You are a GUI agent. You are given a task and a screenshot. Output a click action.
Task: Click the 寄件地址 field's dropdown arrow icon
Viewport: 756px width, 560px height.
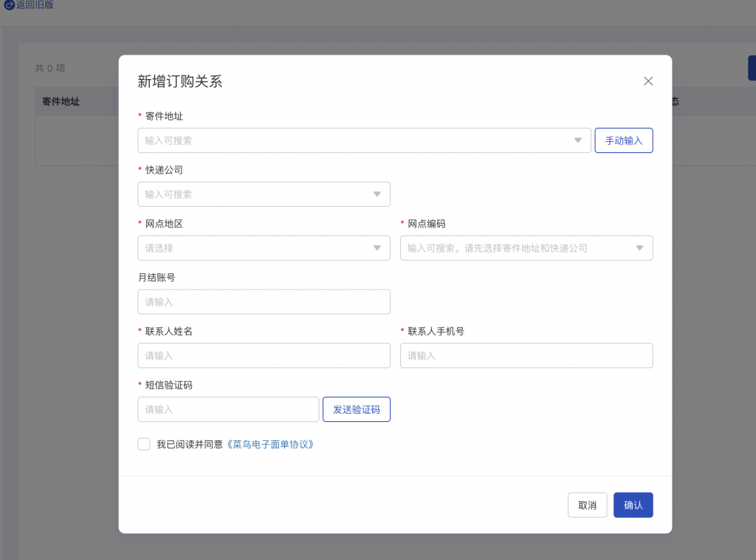(578, 140)
